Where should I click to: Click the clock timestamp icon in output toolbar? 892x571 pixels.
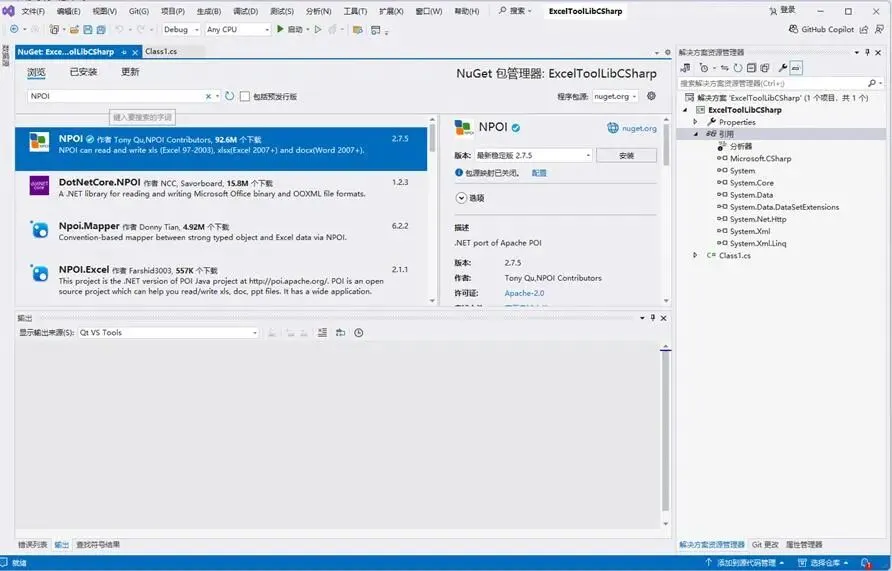click(x=358, y=333)
